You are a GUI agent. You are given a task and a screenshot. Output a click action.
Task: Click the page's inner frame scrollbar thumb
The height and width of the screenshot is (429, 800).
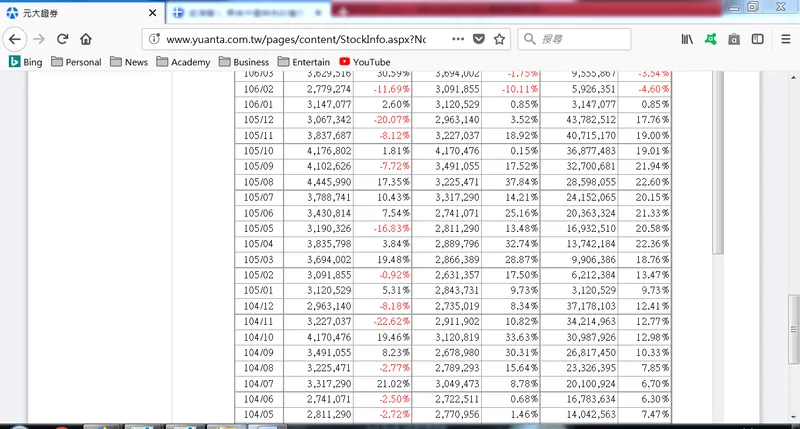point(718,162)
